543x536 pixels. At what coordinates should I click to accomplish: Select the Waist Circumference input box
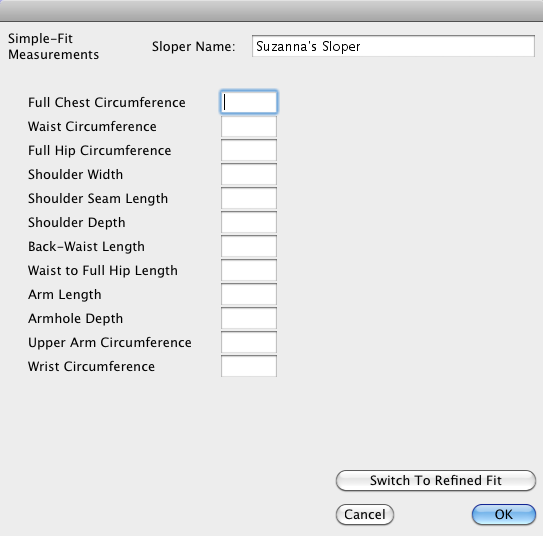coord(249,126)
